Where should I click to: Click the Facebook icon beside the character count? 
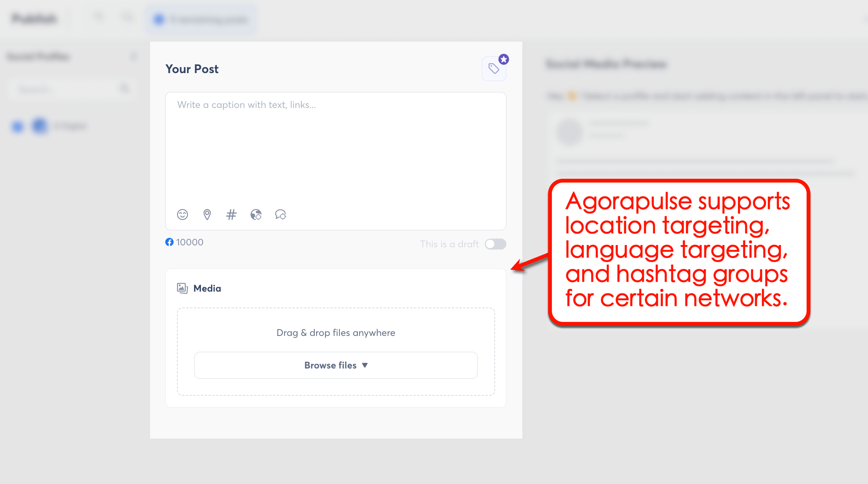169,242
